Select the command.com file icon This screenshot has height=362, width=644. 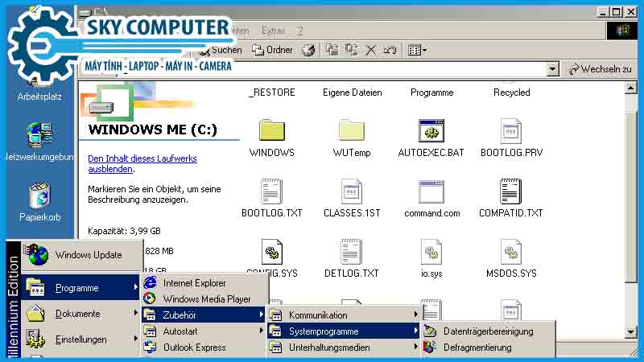(x=431, y=191)
